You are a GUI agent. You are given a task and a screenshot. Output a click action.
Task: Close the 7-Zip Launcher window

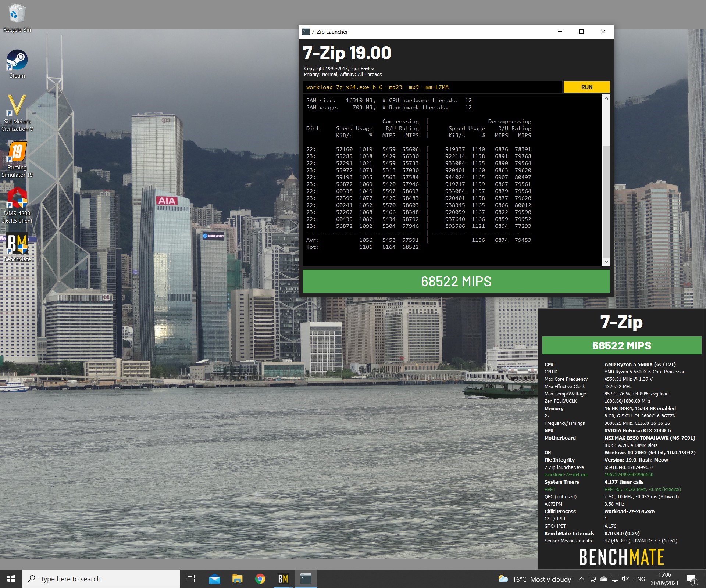[x=603, y=32]
